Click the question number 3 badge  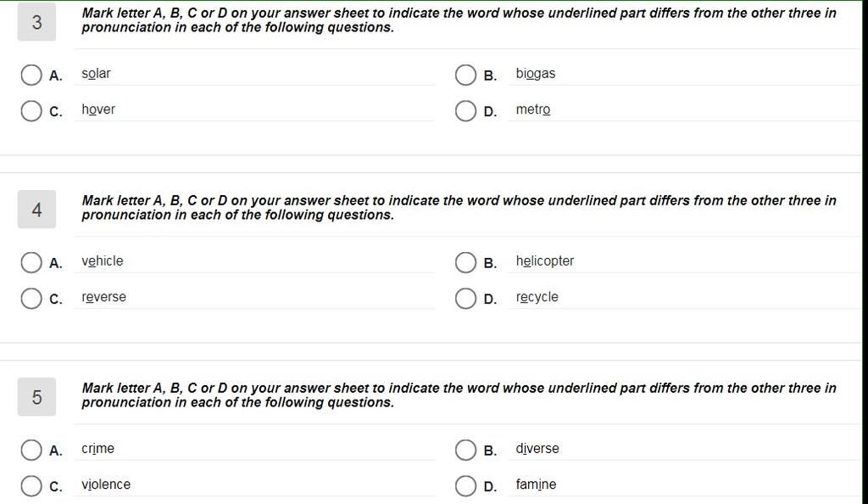tap(36, 21)
